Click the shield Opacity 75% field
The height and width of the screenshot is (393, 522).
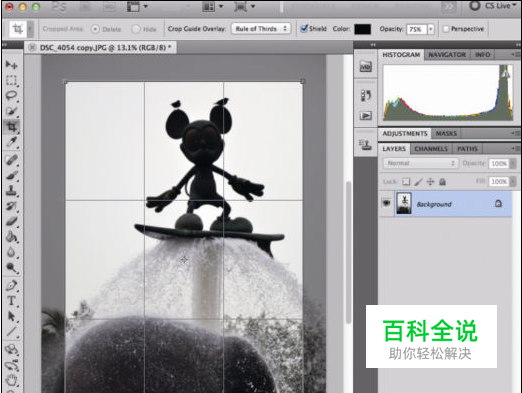click(x=416, y=29)
